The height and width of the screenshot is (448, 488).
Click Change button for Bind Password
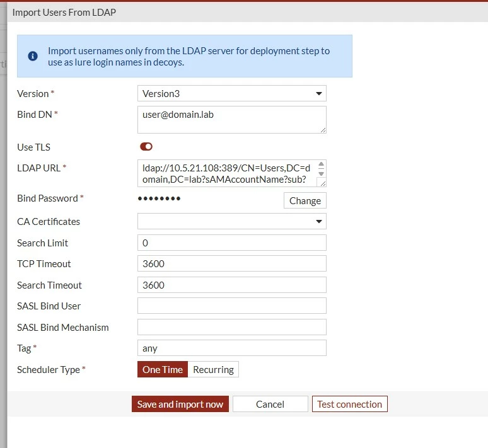pos(305,200)
